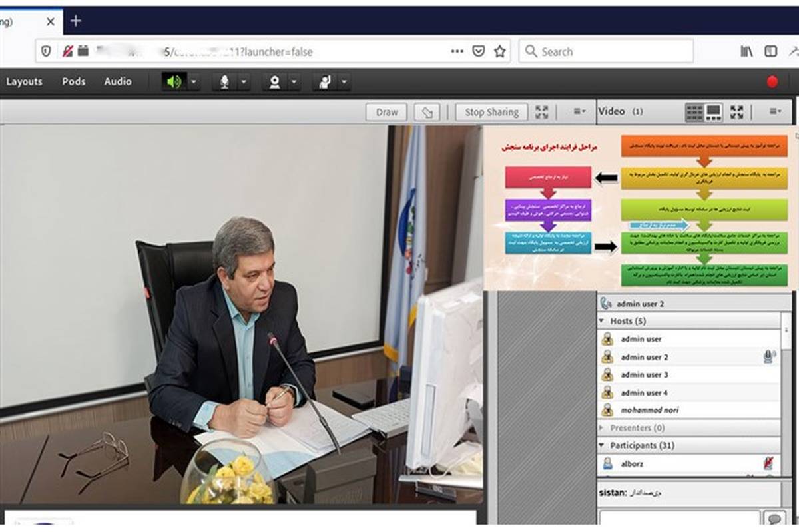This screenshot has height=532, width=799.
Task: Click the red recording indicator
Action: click(x=772, y=82)
